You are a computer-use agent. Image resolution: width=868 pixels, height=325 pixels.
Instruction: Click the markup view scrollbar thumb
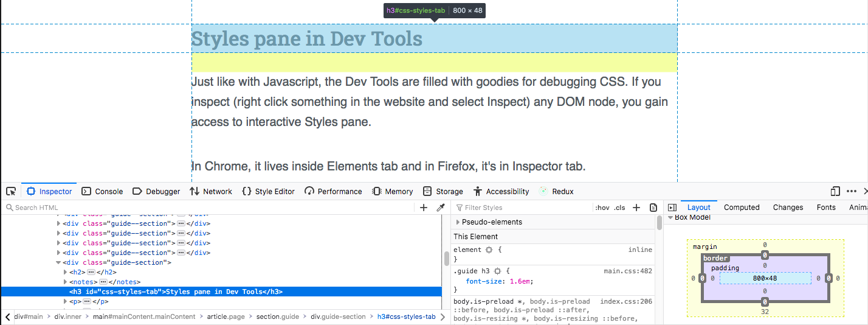[447, 259]
